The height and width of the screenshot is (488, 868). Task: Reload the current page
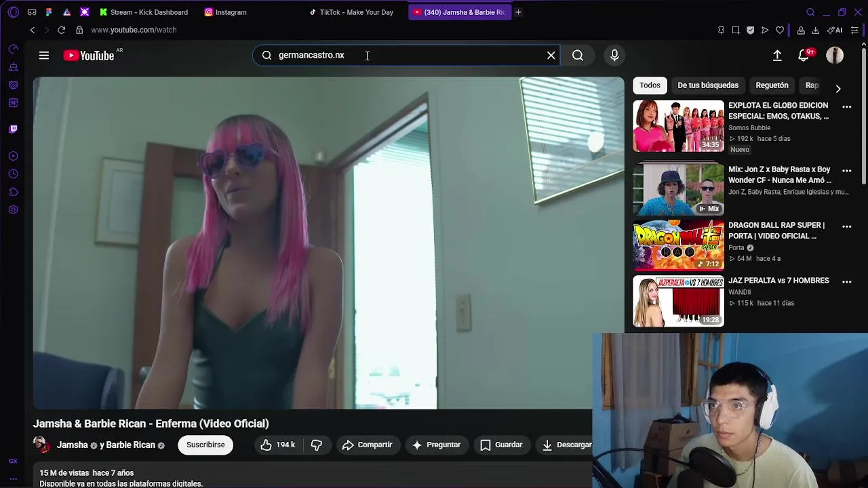tap(61, 30)
